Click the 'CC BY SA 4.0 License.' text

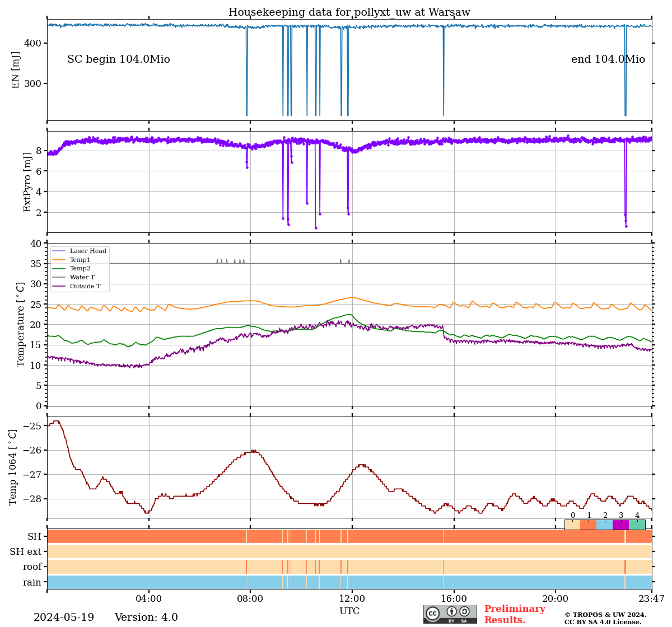tap(603, 622)
